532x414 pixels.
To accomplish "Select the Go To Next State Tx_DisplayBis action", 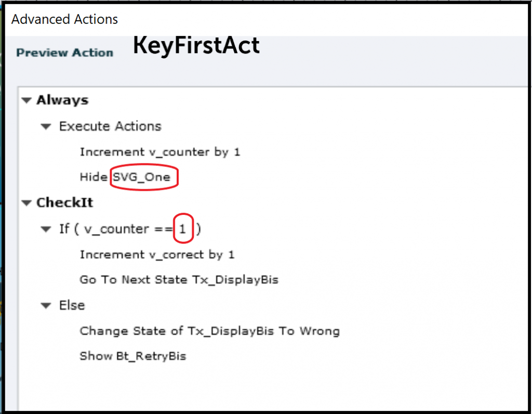I will 179,279.
